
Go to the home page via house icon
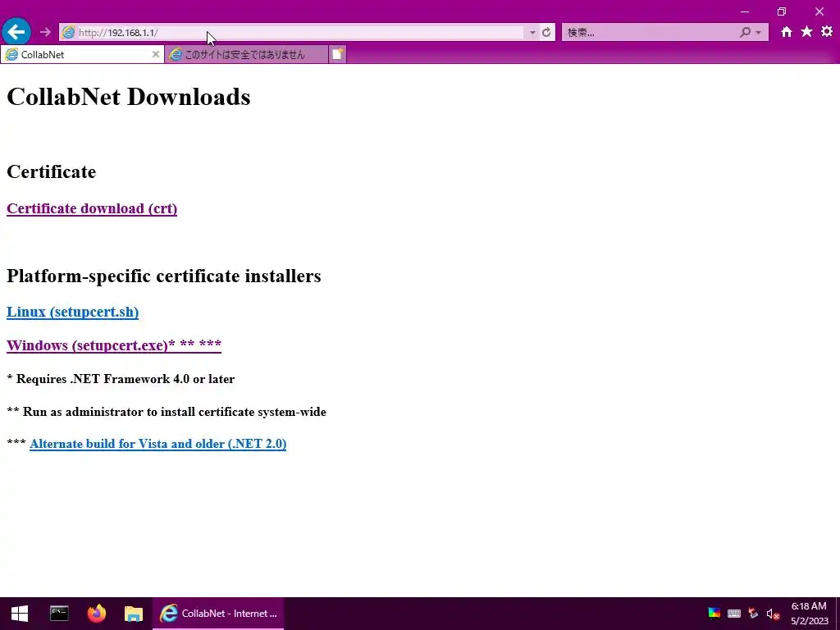click(787, 32)
